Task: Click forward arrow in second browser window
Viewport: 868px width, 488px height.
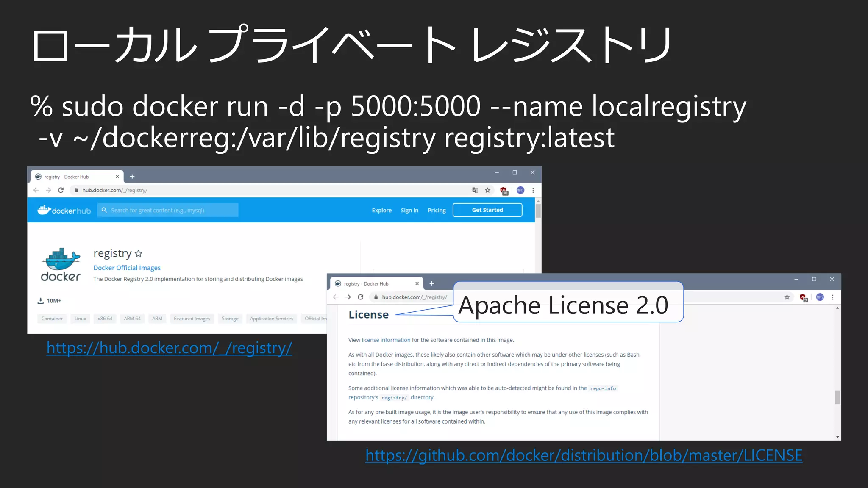Action: pos(348,297)
